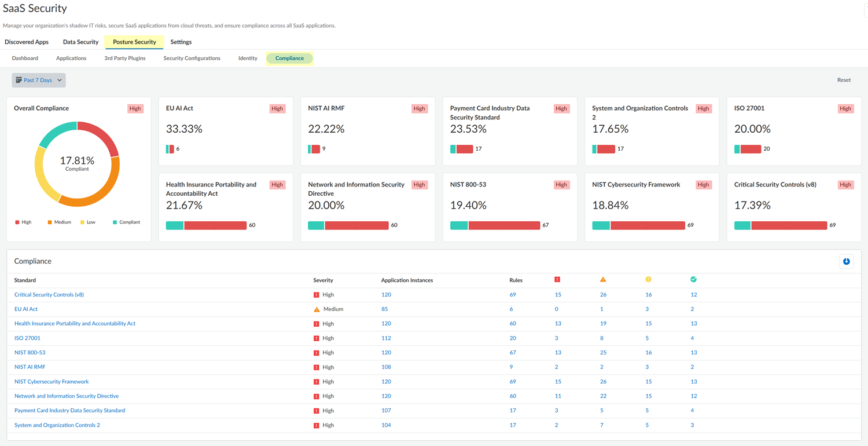Switch to the Data Security tab
868x446 pixels.
80,42
